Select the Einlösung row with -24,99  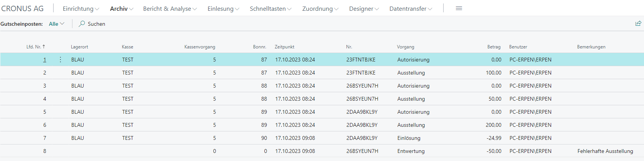click(409, 138)
